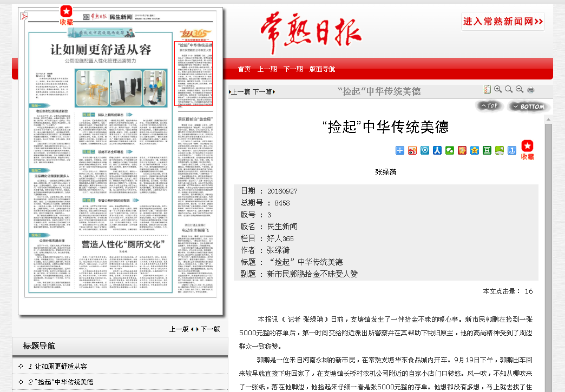Click the PDF icon at newspaper page corner
Image resolution: width=565 pixels, height=392 pixels.
24,17
